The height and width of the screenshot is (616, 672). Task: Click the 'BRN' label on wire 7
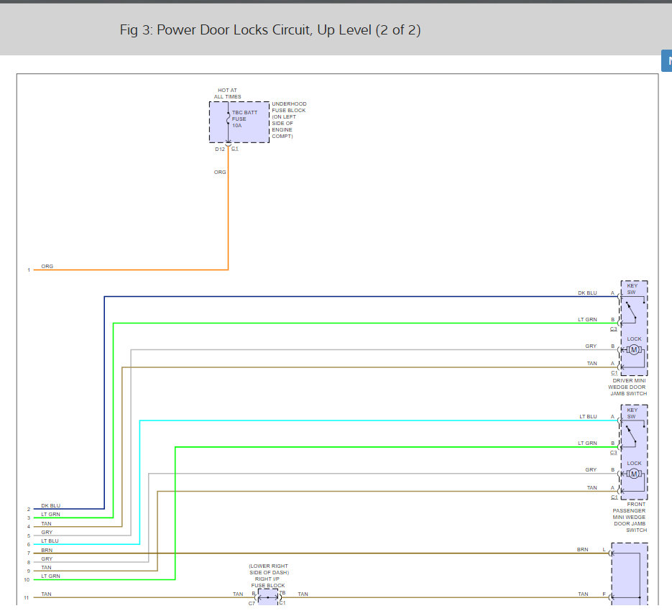coord(47,550)
